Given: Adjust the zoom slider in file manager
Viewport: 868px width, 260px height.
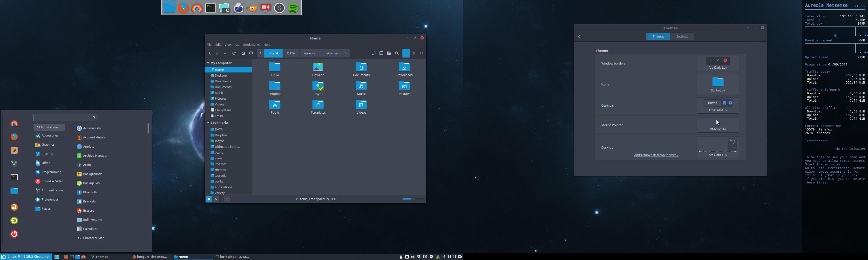Looking at the screenshot, I should [x=413, y=199].
